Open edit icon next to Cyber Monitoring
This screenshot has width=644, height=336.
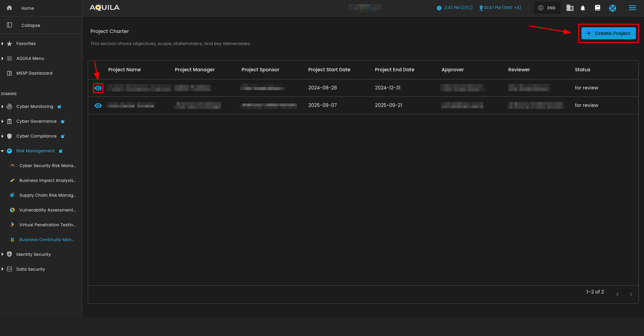59,107
